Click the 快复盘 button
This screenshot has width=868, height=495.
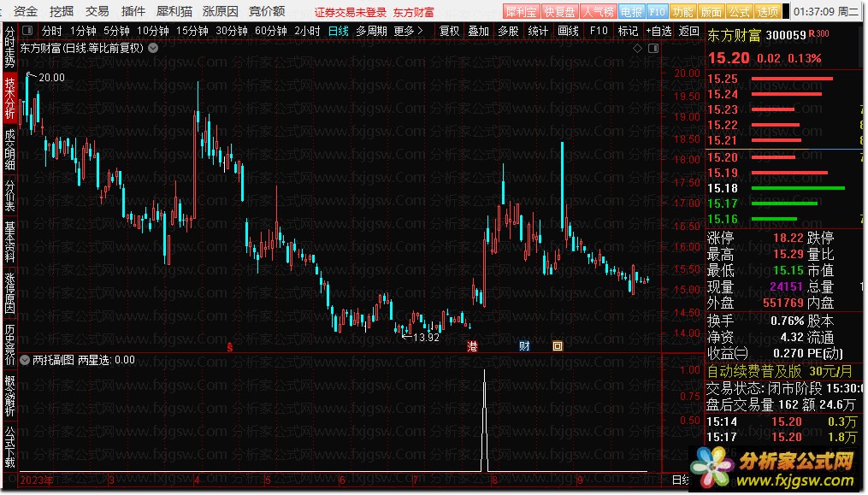pos(559,12)
